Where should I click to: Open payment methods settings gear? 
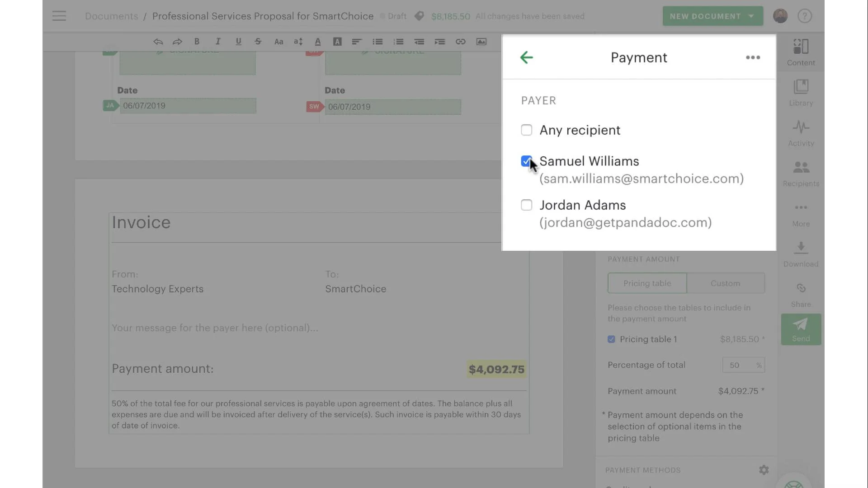[x=764, y=470]
